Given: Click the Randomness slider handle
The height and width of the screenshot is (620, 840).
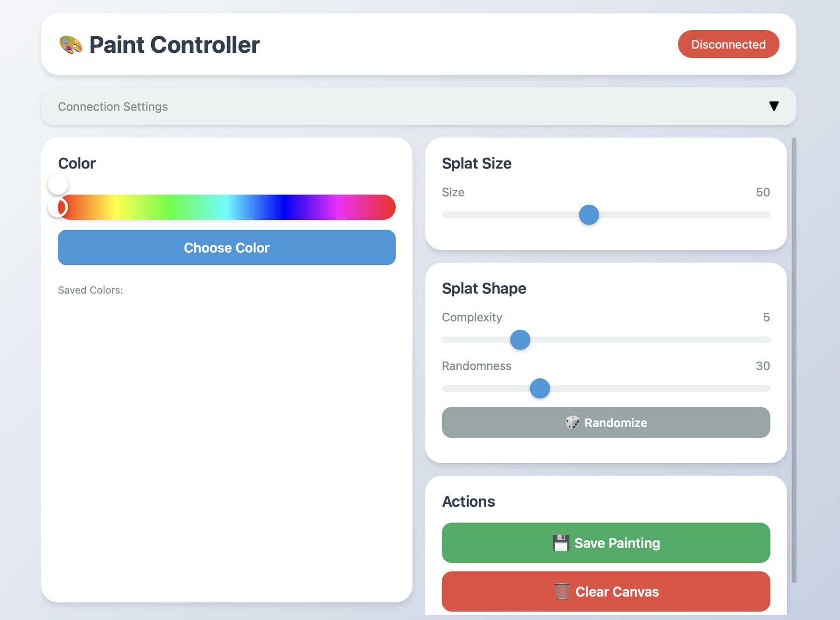Looking at the screenshot, I should (x=540, y=388).
